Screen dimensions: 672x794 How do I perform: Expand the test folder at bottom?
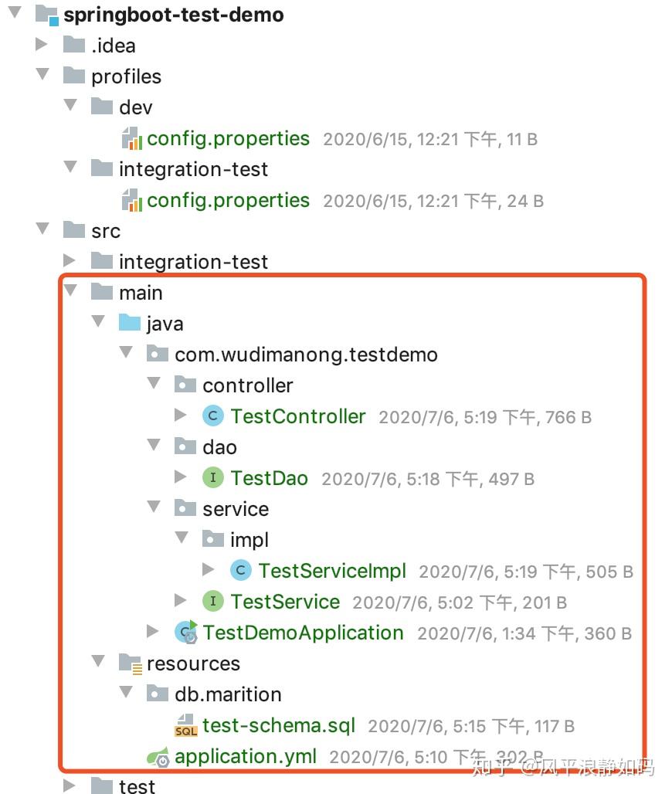point(70,786)
